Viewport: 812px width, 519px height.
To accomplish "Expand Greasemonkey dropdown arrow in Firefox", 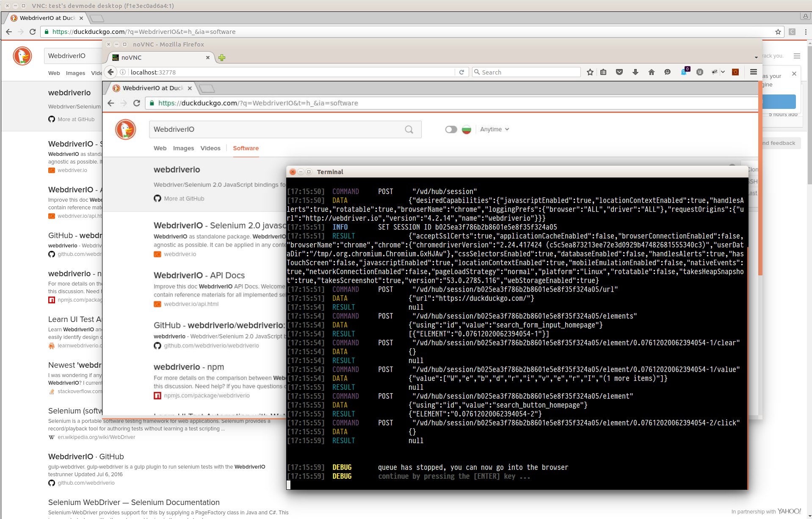I will 723,72.
